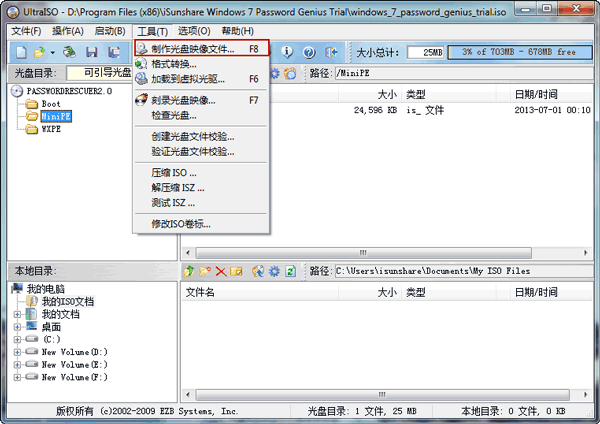Image resolution: width=600 pixels, height=424 pixels.
Task: Open the 启动(B) menu
Action: [x=110, y=31]
